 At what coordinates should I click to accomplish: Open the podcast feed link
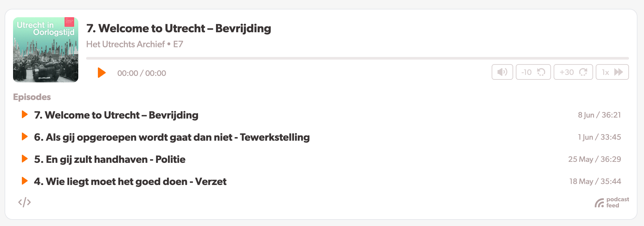click(612, 203)
